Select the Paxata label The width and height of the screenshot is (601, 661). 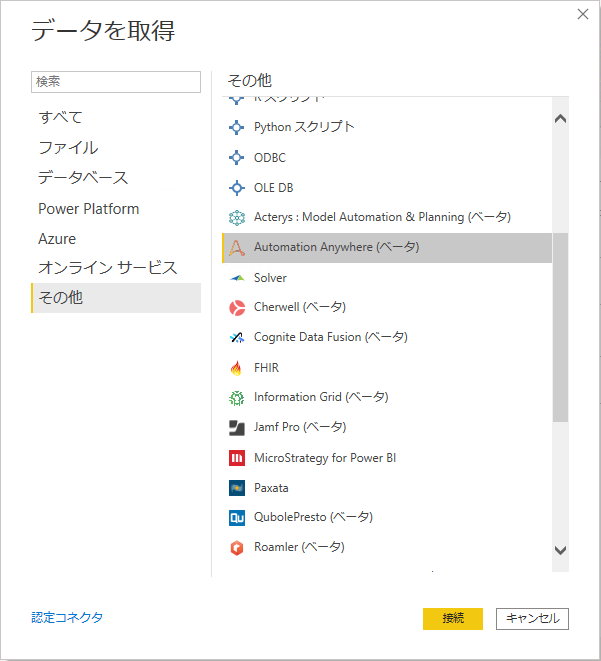[x=271, y=488]
